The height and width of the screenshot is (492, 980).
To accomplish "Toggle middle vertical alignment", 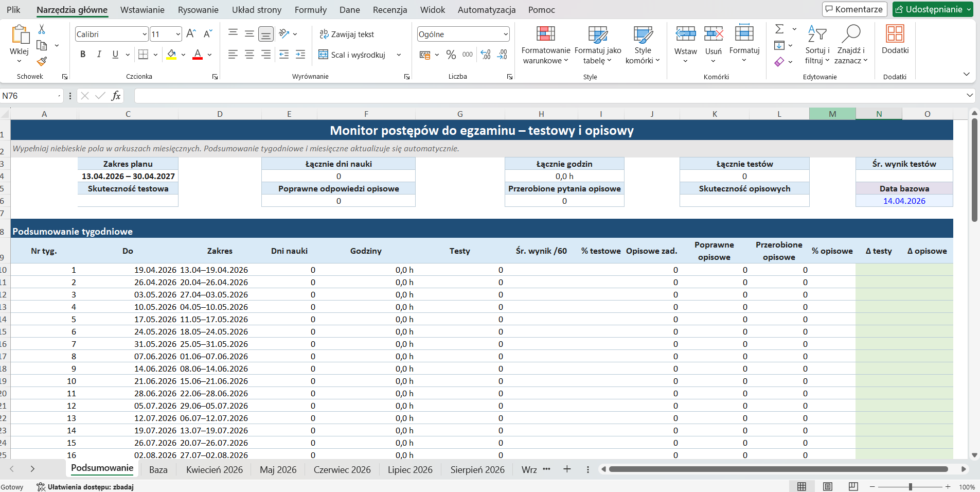I will point(250,34).
